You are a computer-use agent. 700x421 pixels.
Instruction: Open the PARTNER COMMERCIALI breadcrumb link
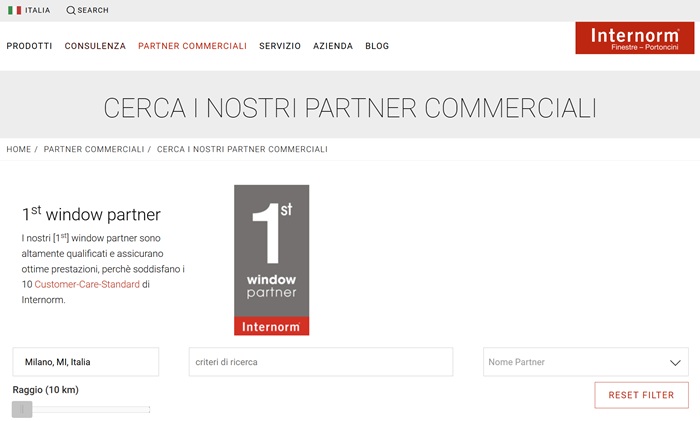click(94, 149)
